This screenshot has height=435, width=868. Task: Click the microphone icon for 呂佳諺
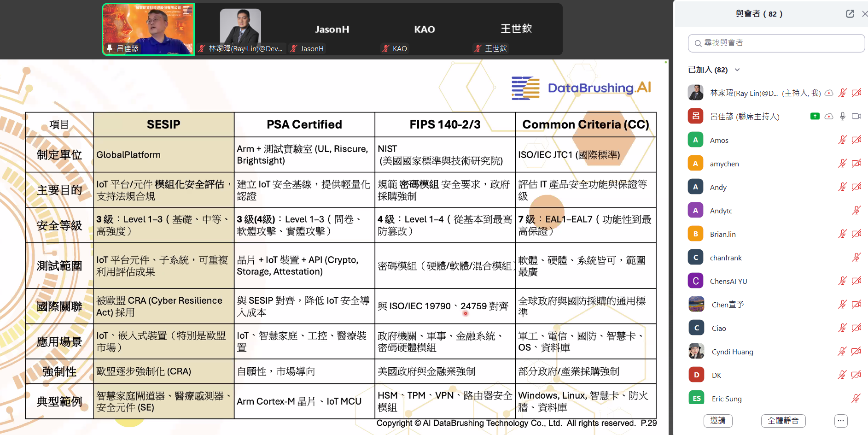click(842, 116)
